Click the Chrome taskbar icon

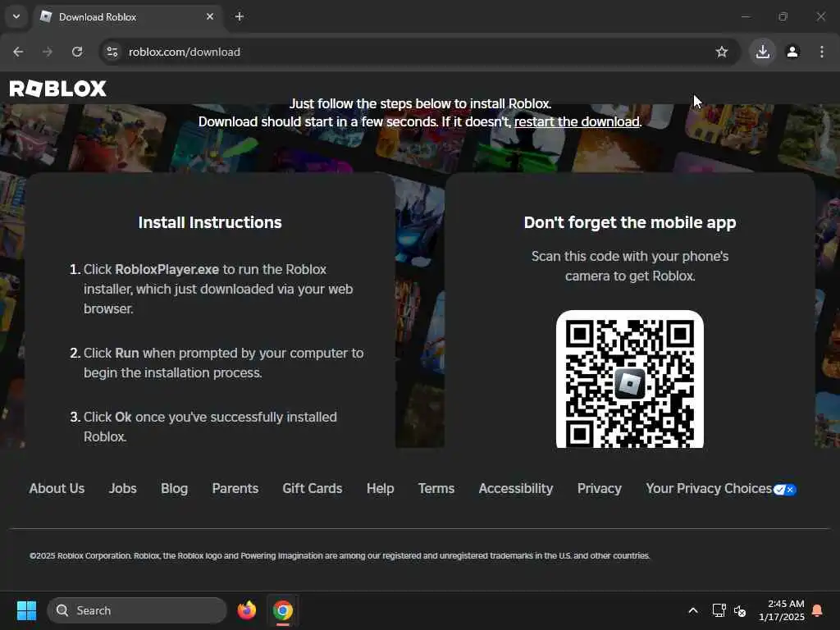point(283,610)
